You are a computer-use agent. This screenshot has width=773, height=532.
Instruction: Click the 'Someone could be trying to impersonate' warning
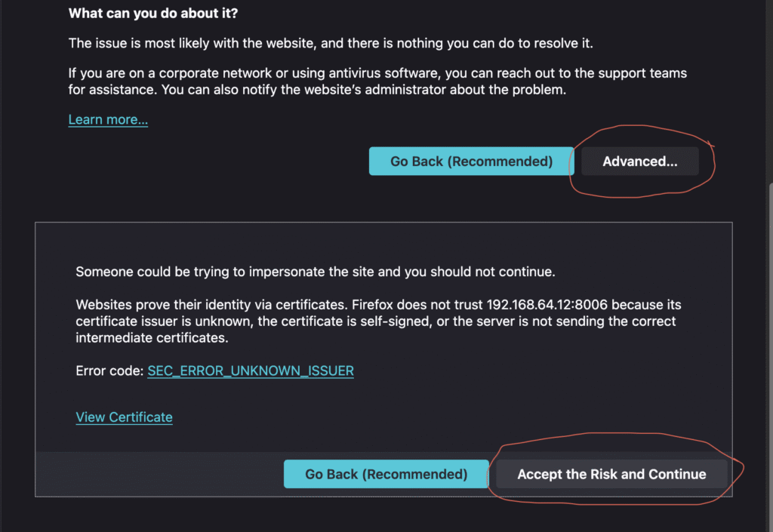coord(316,272)
